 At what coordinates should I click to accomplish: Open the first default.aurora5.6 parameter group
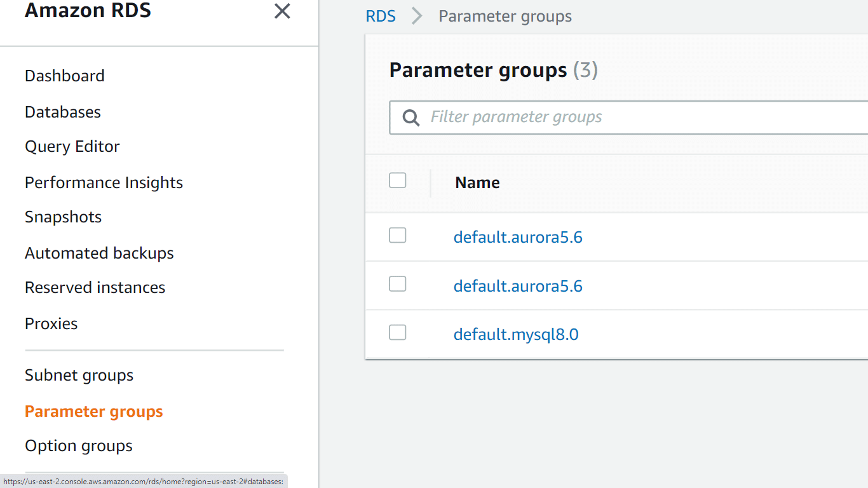click(x=518, y=236)
